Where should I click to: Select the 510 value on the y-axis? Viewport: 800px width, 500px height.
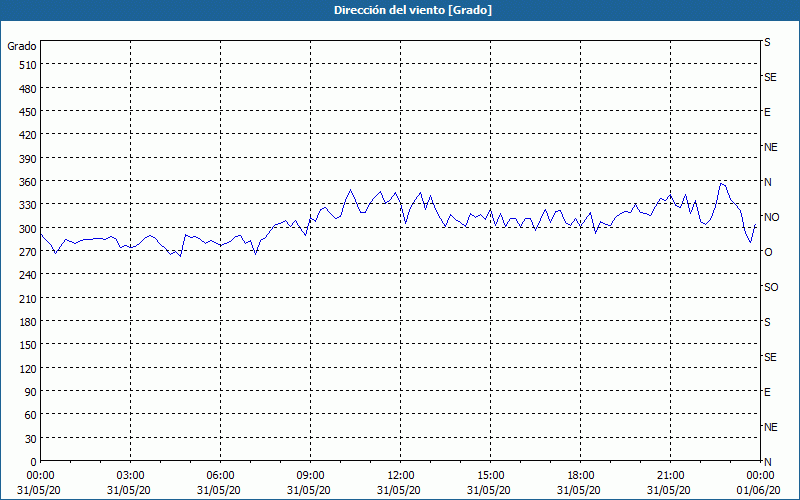point(24,65)
